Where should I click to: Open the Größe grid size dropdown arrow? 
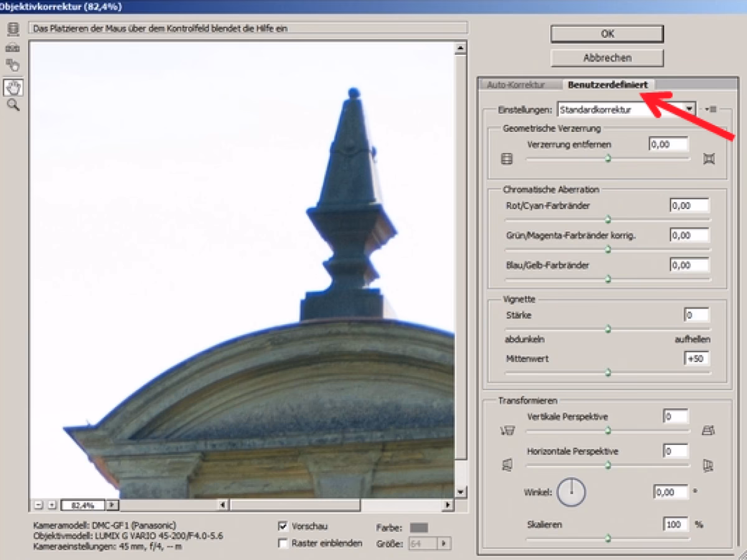(x=443, y=544)
